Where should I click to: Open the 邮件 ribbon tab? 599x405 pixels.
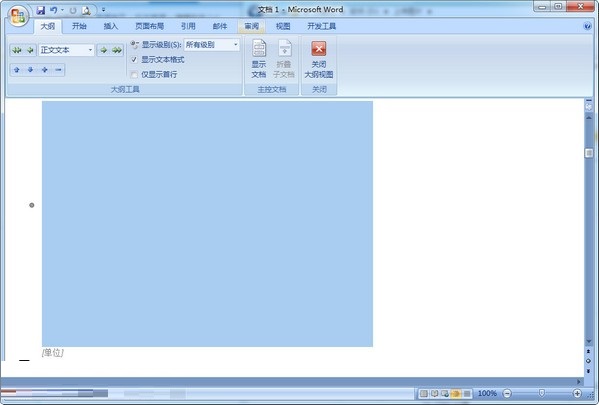[220, 26]
